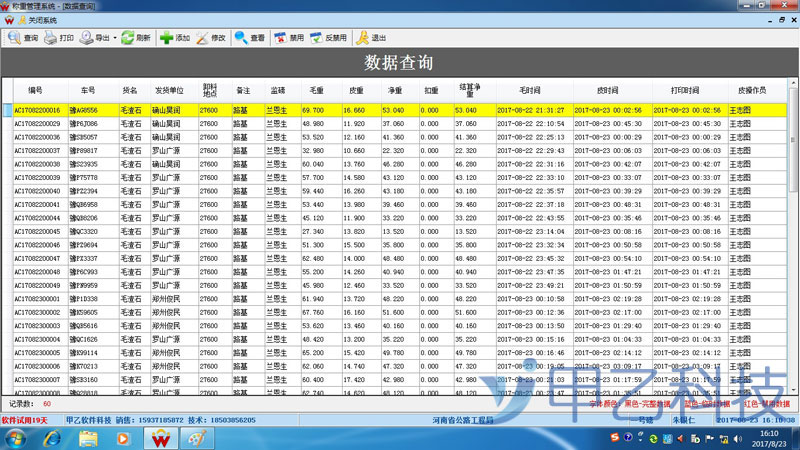Select the row with number AC17082300001
Viewport: 800px width, 450px height.
point(37,298)
